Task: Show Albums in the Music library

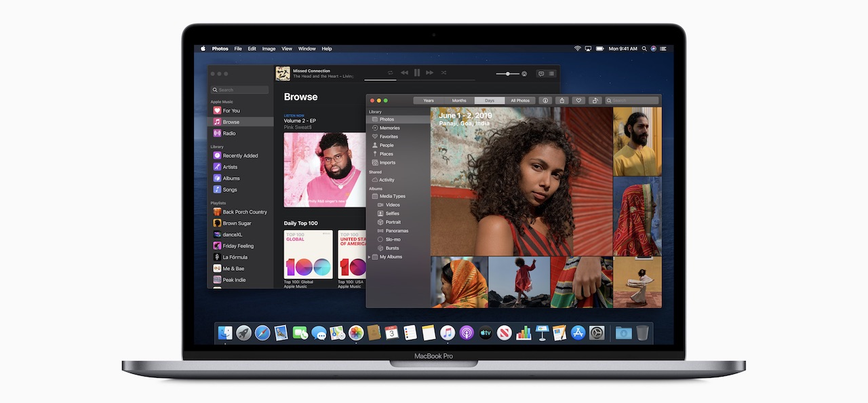Action: 242,178
